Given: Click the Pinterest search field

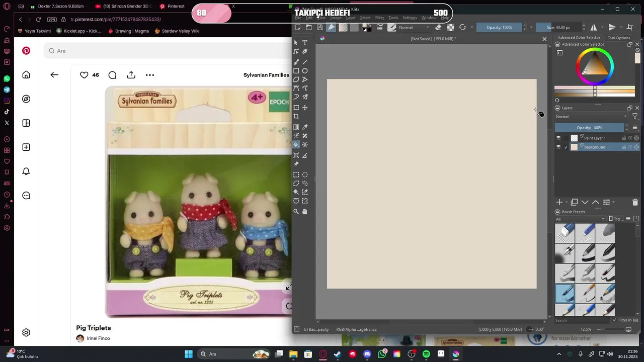Looking at the screenshot, I should click(x=169, y=51).
